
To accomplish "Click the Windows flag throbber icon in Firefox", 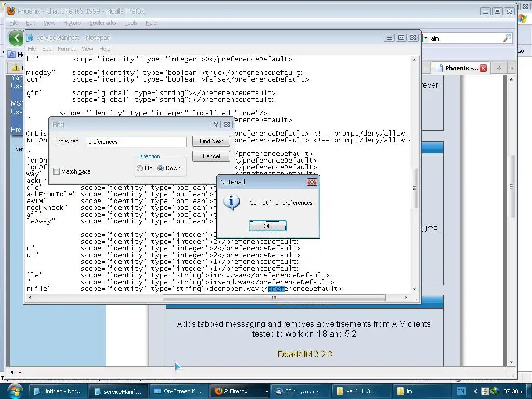I will [x=523, y=18].
